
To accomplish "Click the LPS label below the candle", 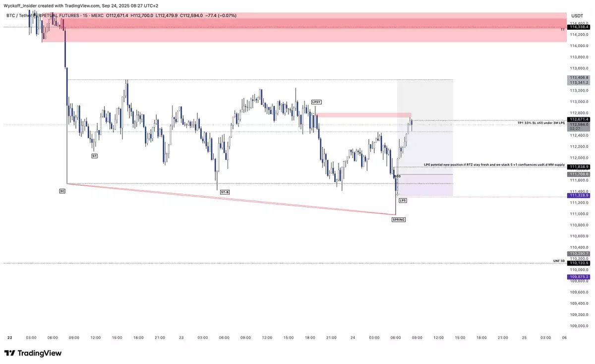I will 403,200.
